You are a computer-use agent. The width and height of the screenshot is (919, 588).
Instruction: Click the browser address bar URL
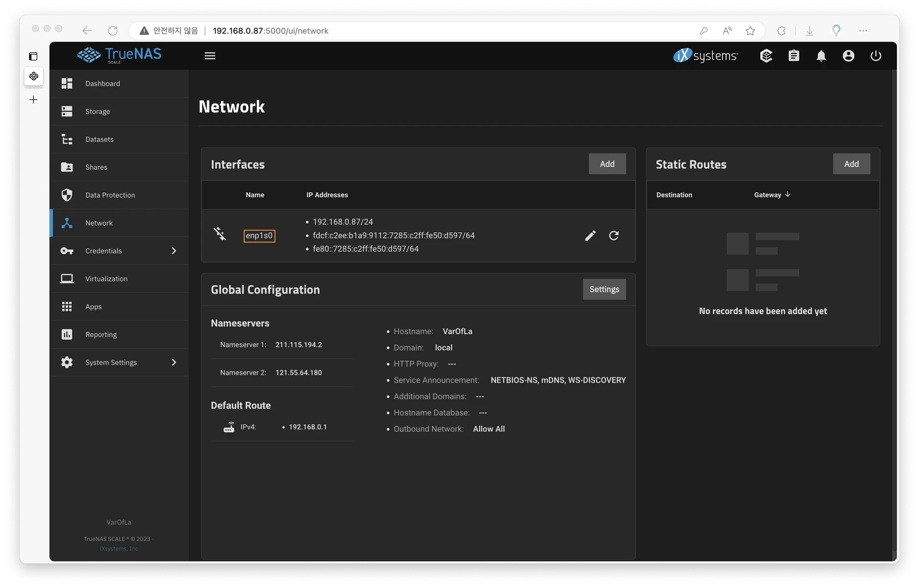point(270,31)
